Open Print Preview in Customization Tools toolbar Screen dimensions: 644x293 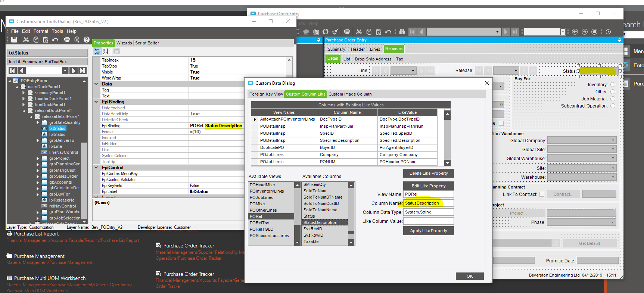[77, 40]
